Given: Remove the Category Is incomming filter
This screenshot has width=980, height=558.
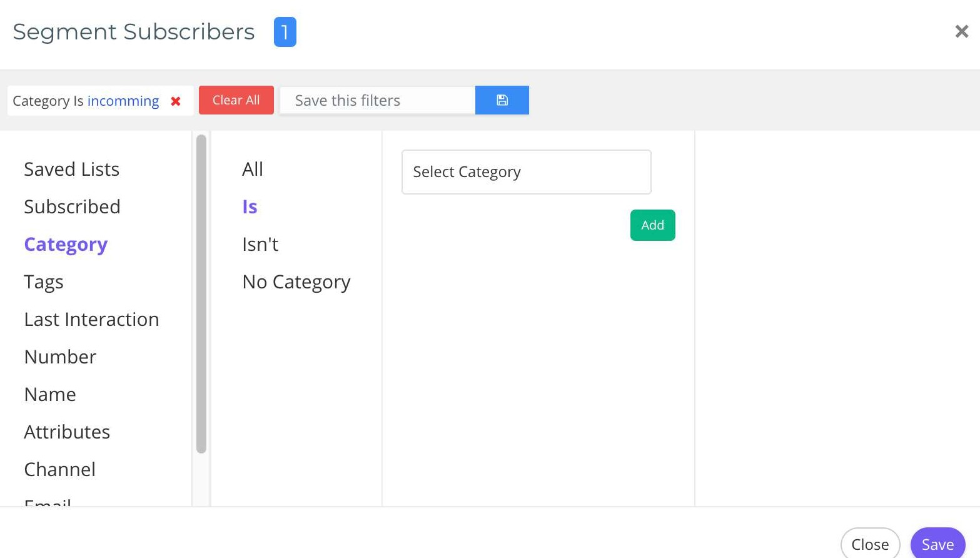Looking at the screenshot, I should pyautogui.click(x=176, y=101).
